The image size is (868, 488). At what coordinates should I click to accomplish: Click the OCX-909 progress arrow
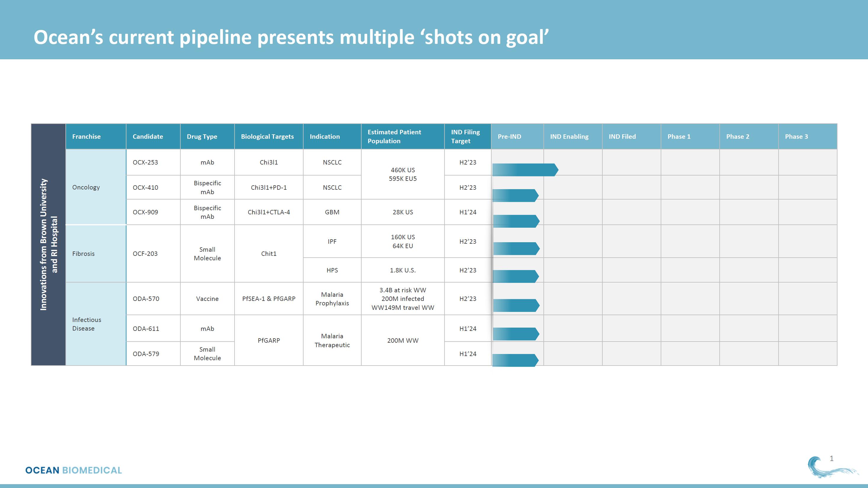click(x=516, y=221)
